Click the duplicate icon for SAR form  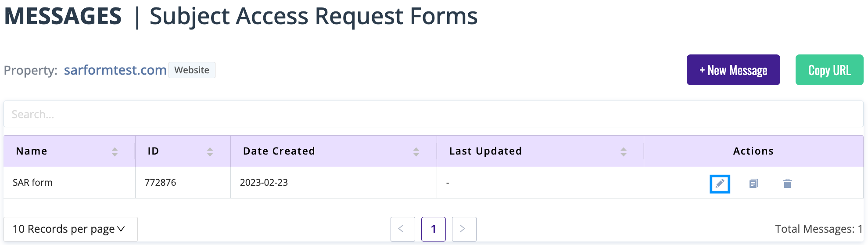click(753, 184)
